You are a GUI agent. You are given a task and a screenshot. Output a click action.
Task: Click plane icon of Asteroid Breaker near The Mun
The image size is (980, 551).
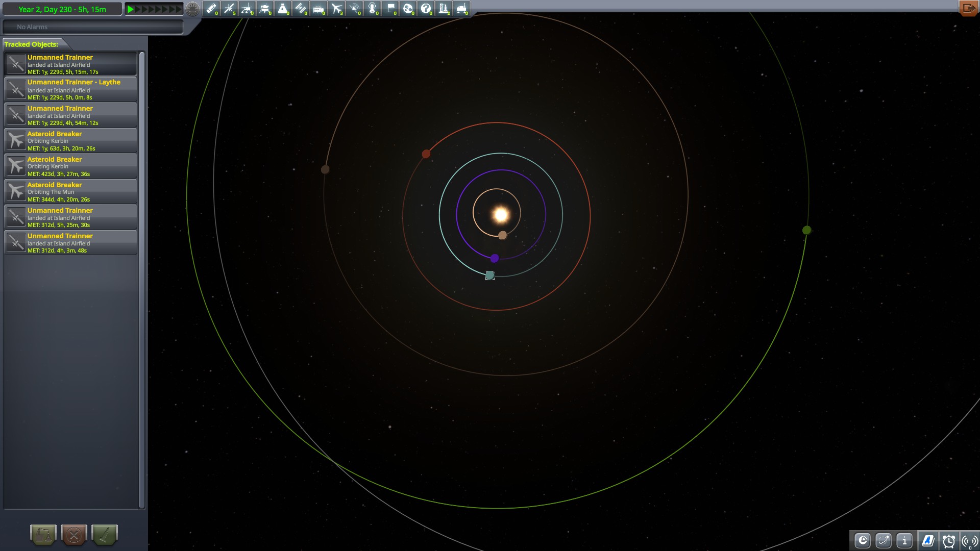(16, 191)
